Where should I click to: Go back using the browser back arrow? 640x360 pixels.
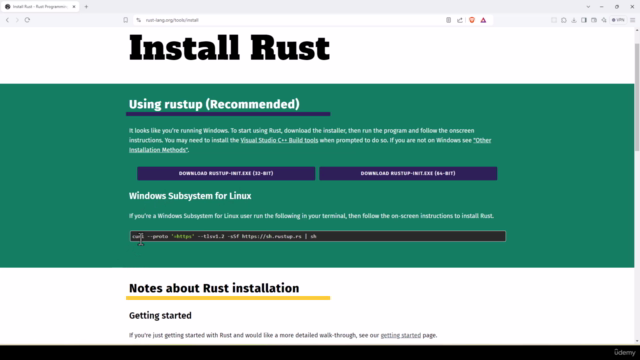point(7,20)
